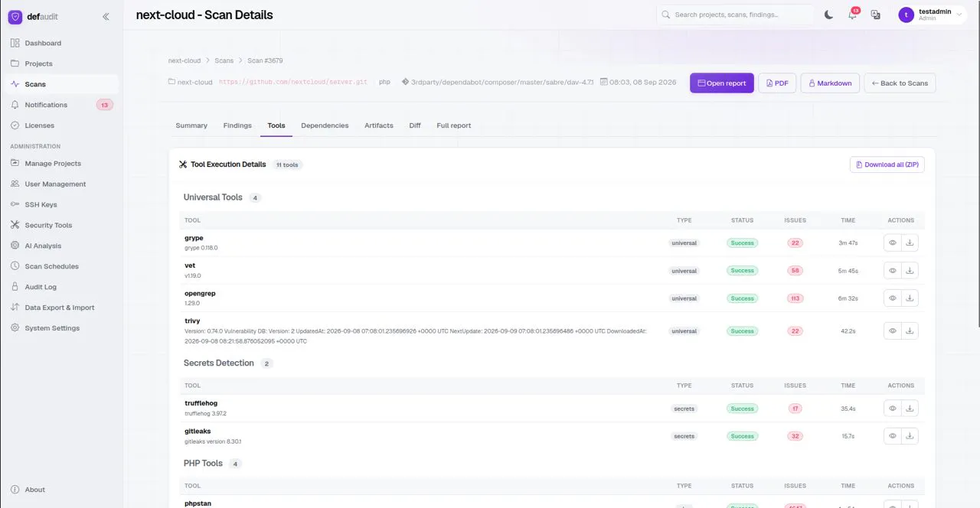Click next-cloud breadcrumb link
Image resolution: width=980 pixels, height=508 pixels.
point(185,60)
